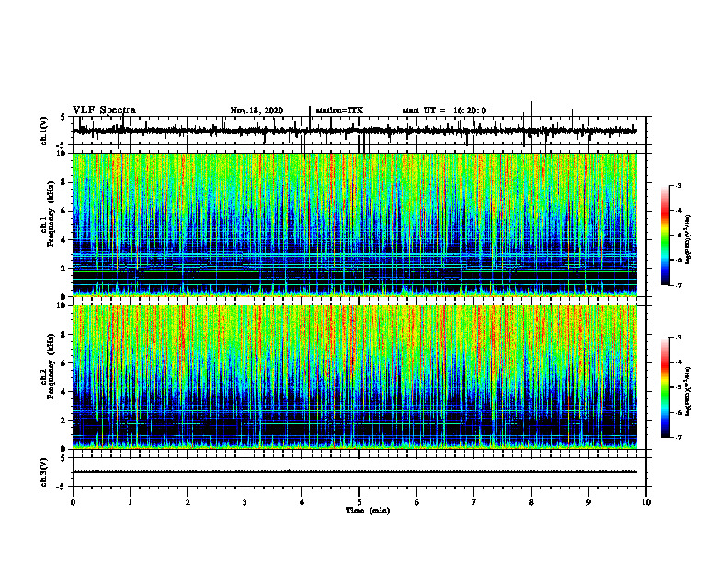Image resolution: width=728 pixels, height=563 pixels.
Task: Click the ch.1 voltage waveform trace
Action: [x=355, y=131]
